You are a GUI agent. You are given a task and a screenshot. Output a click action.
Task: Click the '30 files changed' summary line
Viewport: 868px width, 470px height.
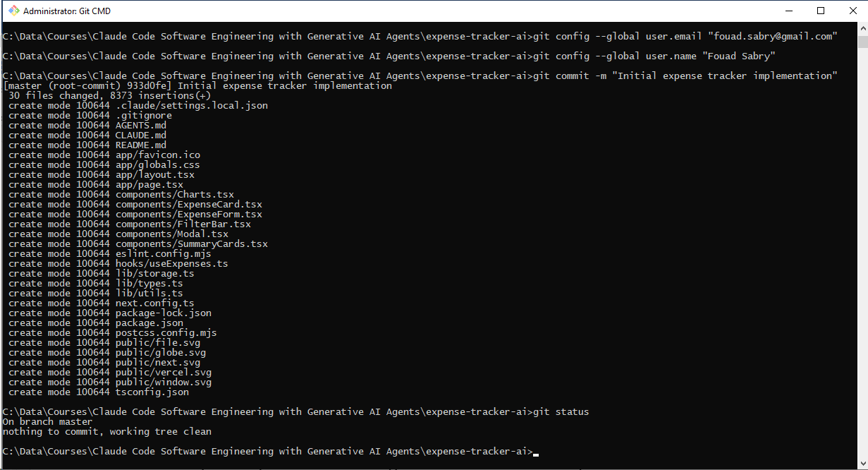coord(110,96)
